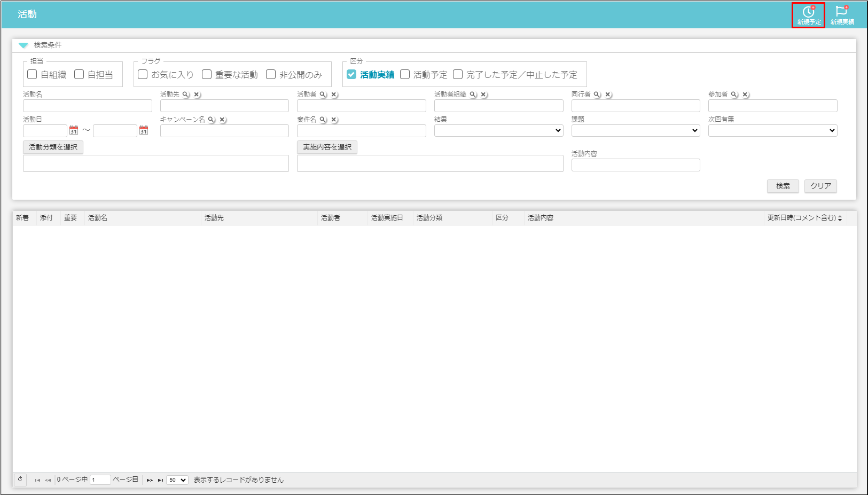The height and width of the screenshot is (495, 868).
Task: Focus the text area below 活動分類を選択
Action: point(156,163)
